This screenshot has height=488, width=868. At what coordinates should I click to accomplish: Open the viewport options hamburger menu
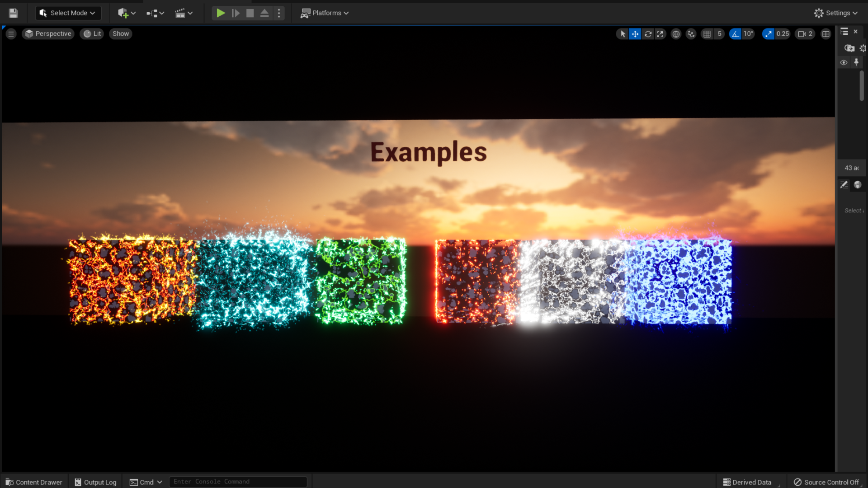[11, 34]
